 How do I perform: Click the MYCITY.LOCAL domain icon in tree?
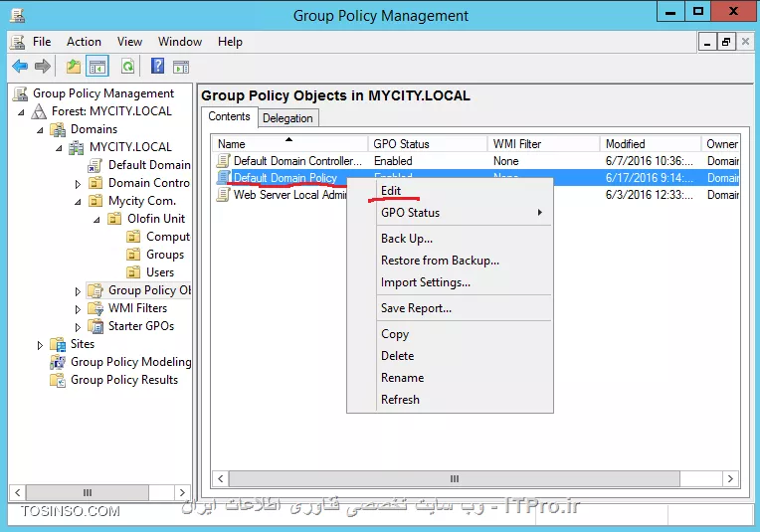pos(76,147)
